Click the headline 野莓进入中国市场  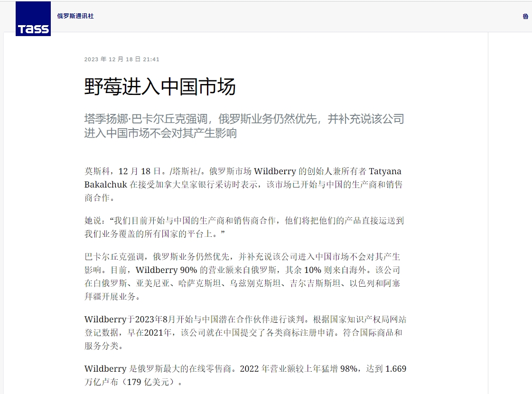click(x=160, y=87)
